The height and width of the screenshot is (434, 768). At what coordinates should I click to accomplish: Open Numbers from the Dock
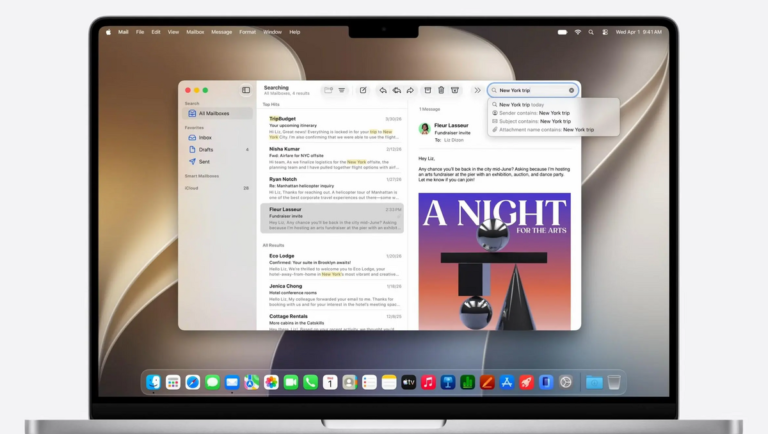(467, 382)
